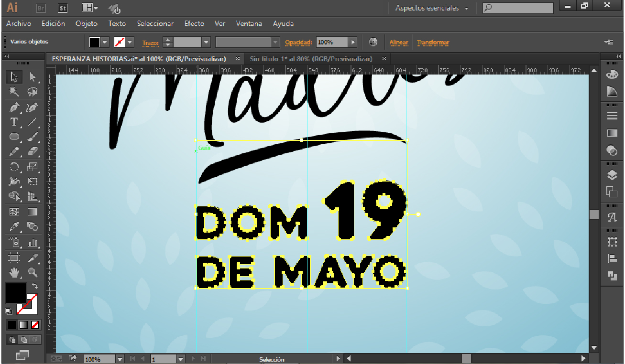Open the Artboards panel icon
The image size is (625, 364).
click(x=612, y=192)
